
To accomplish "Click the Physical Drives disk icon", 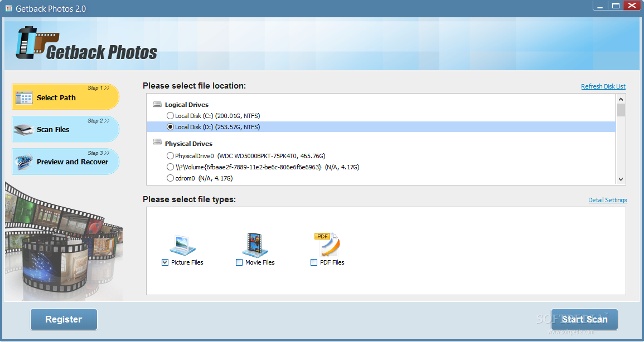I will click(x=157, y=142).
